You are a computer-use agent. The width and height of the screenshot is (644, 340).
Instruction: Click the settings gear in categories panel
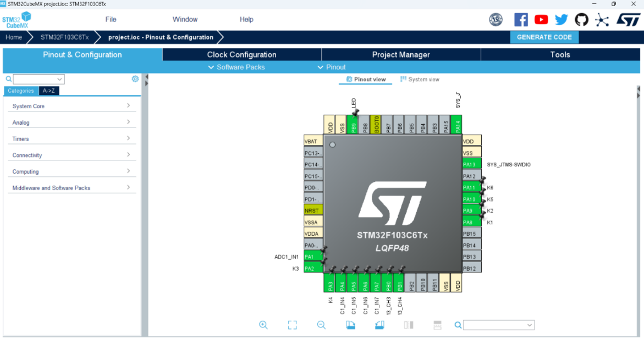click(135, 79)
